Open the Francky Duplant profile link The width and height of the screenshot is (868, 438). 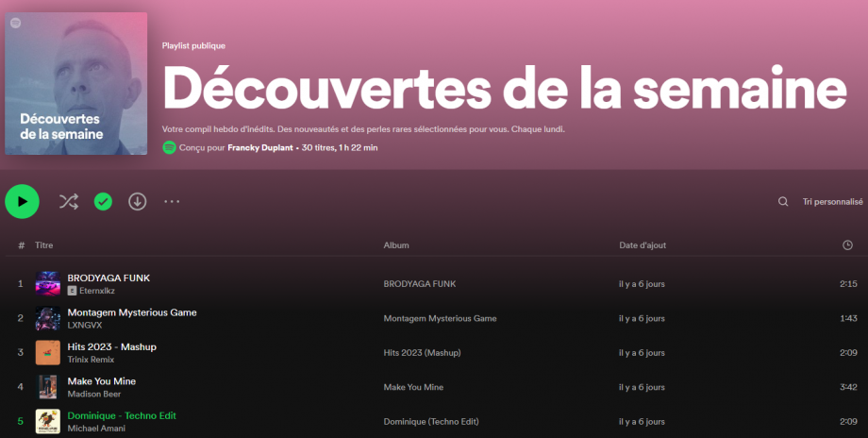click(x=260, y=147)
